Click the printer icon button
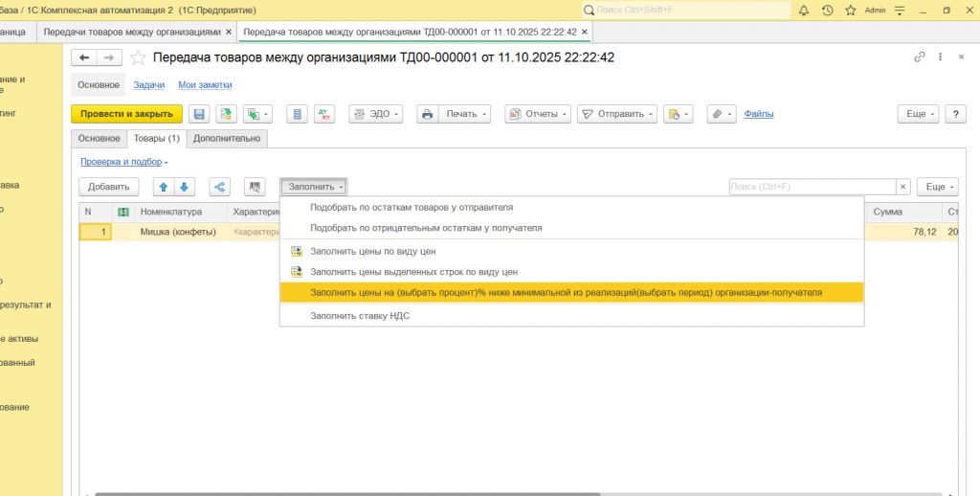Image resolution: width=980 pixels, height=496 pixels. 428,114
